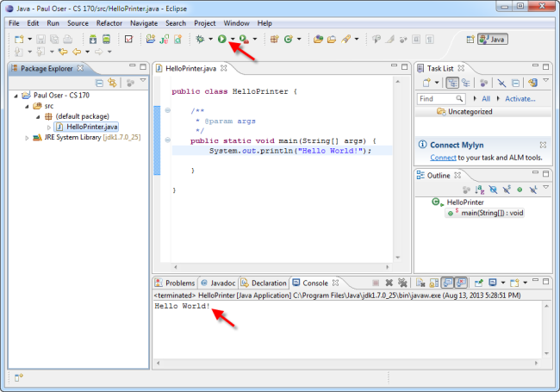Click the New Java Package icon
The width and height of the screenshot is (560, 392).
274,39
